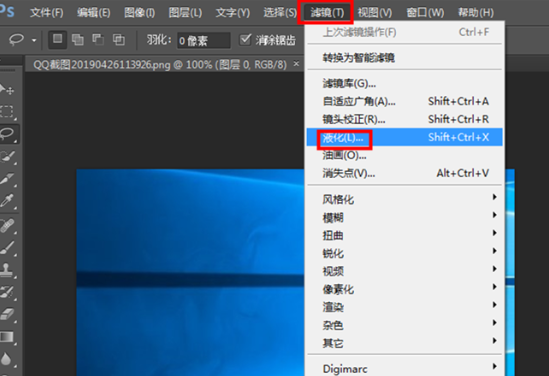This screenshot has height=376, width=549.
Task: Expand the 扭曲 submenu
Action: [x=404, y=235]
